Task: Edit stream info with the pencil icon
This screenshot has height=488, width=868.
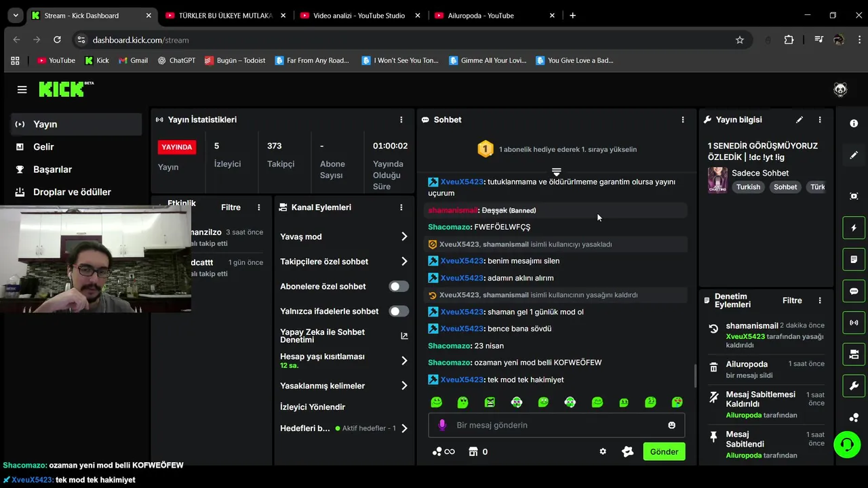Action: (800, 120)
